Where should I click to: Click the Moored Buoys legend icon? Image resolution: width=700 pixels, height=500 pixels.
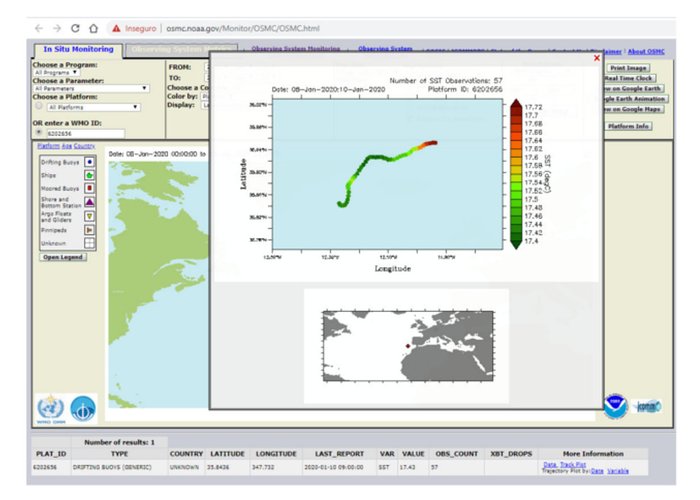tap(90, 186)
